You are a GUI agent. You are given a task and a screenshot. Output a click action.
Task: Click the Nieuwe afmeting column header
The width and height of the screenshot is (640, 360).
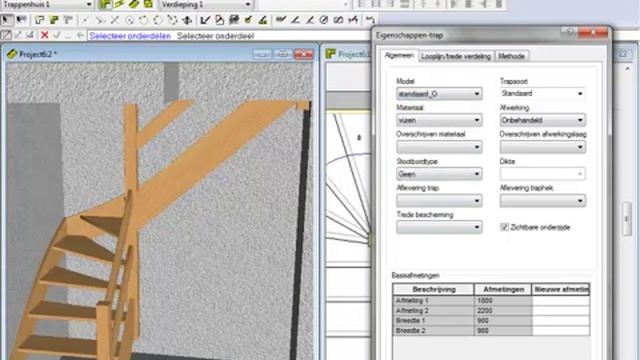click(561, 289)
